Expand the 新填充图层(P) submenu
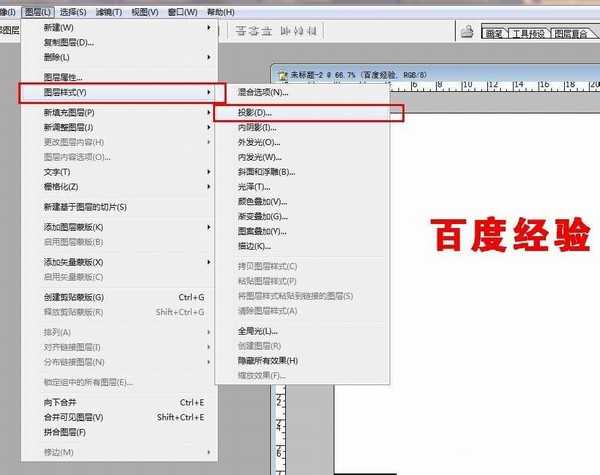600x475 pixels. pos(119,113)
